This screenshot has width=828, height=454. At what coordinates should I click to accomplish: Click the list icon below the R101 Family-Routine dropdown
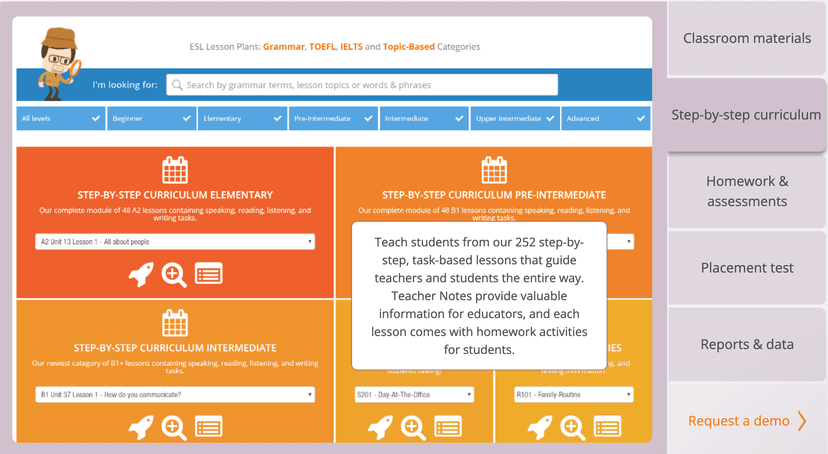pyautogui.click(x=607, y=428)
